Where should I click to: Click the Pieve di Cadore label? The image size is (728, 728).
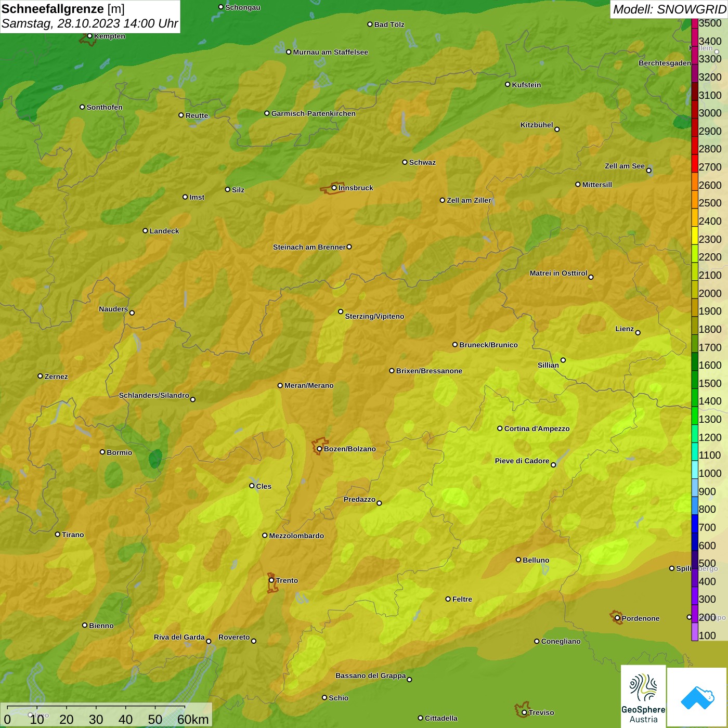point(522,461)
